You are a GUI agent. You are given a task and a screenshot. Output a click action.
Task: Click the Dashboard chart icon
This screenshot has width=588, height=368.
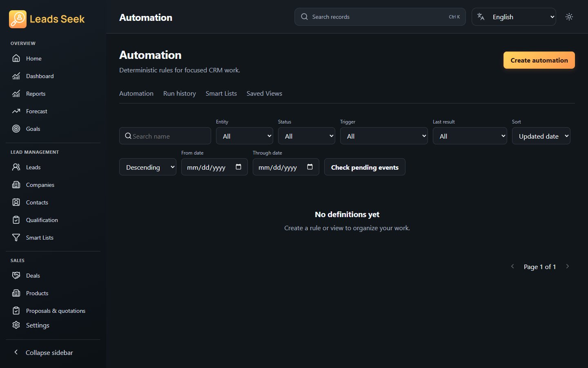click(x=16, y=76)
